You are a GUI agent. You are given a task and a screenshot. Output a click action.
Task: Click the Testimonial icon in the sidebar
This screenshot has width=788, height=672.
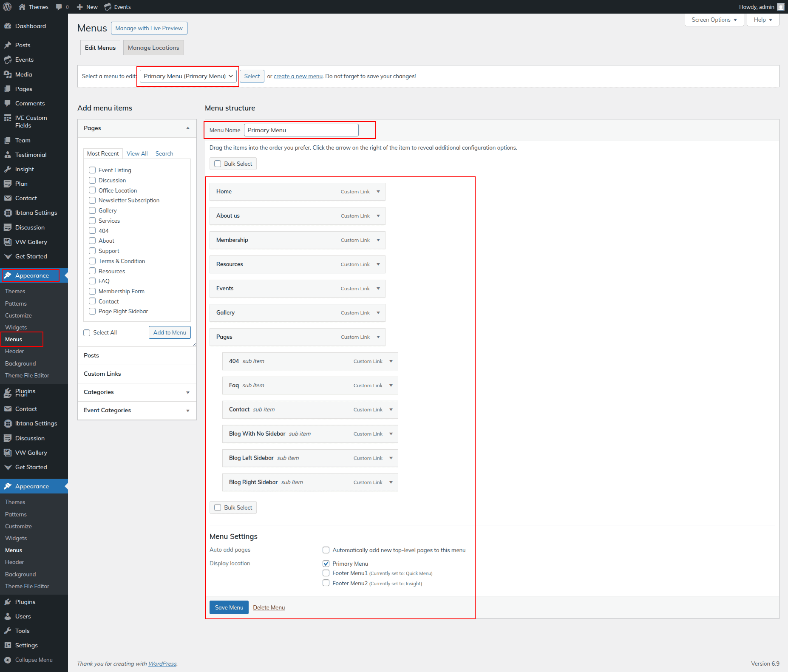[x=8, y=155]
